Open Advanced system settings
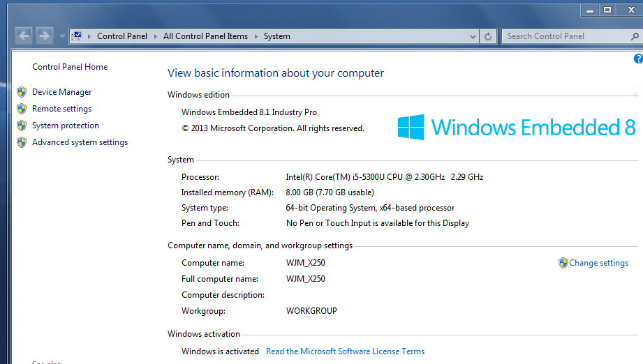This screenshot has width=643, height=364. pyautogui.click(x=80, y=142)
